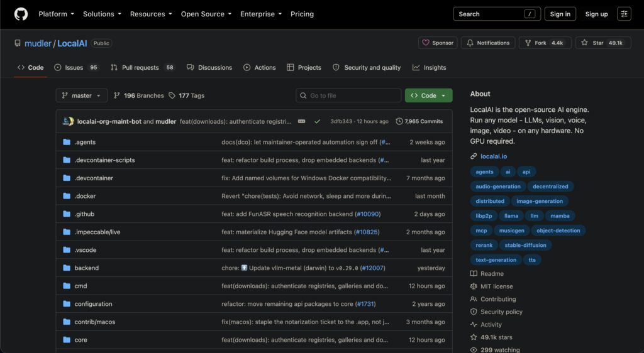Screen dimensions: 644x353
Task: Switch to the Projects tab
Action: (304, 68)
